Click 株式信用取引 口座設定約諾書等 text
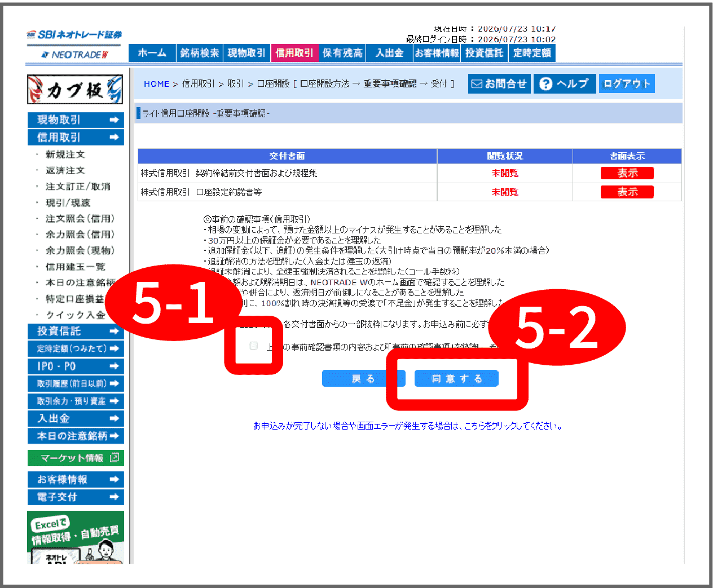 pyautogui.click(x=201, y=192)
